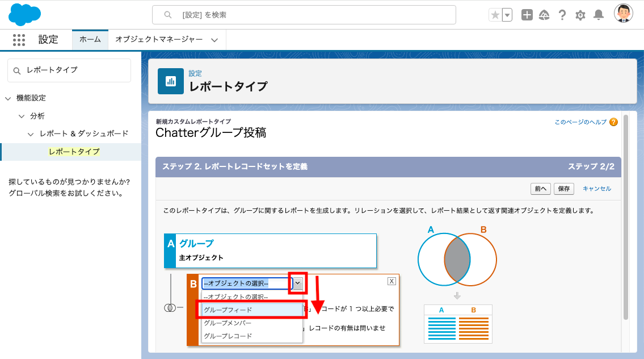This screenshot has width=644, height=359.
Task: Click the ステップ 2/2 indicator text
Action: pos(591,166)
